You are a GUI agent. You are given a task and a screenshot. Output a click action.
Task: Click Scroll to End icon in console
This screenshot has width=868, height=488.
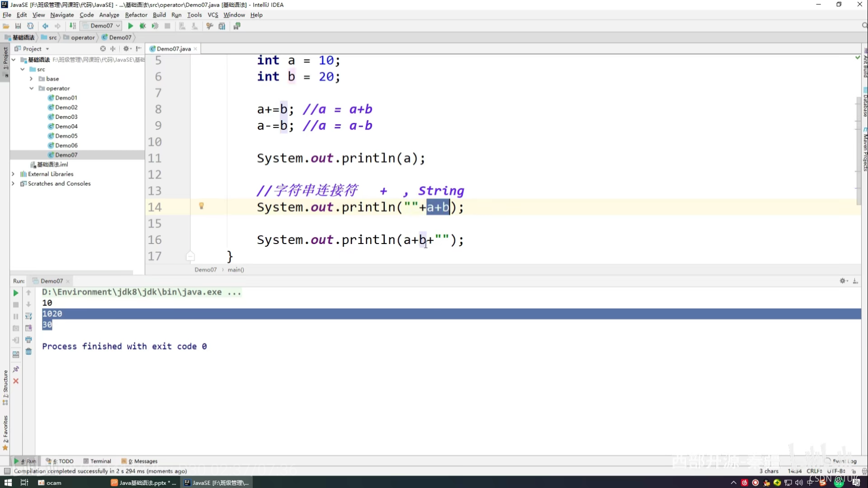point(28,328)
